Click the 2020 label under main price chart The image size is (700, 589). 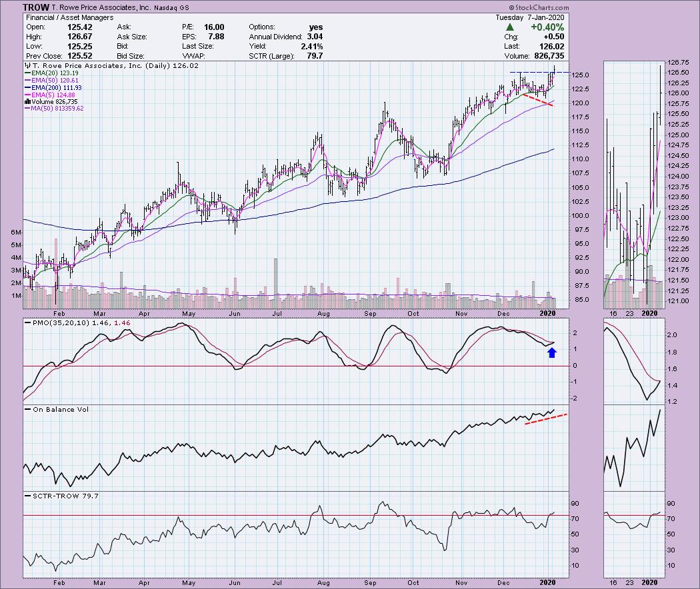547,313
